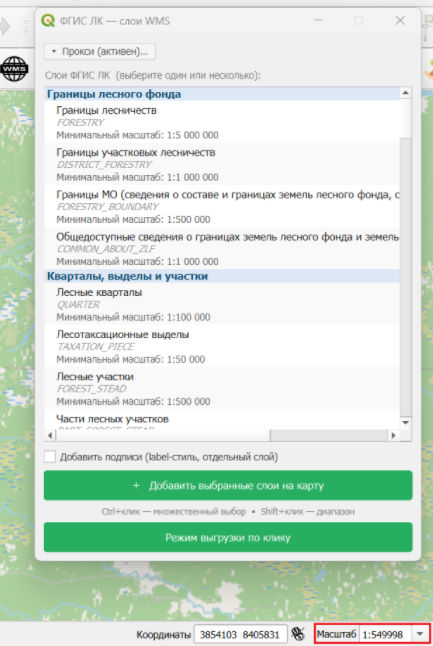Click layer list scroll up arrow
Image resolution: width=433 pixels, height=646 pixels.
tap(405, 93)
